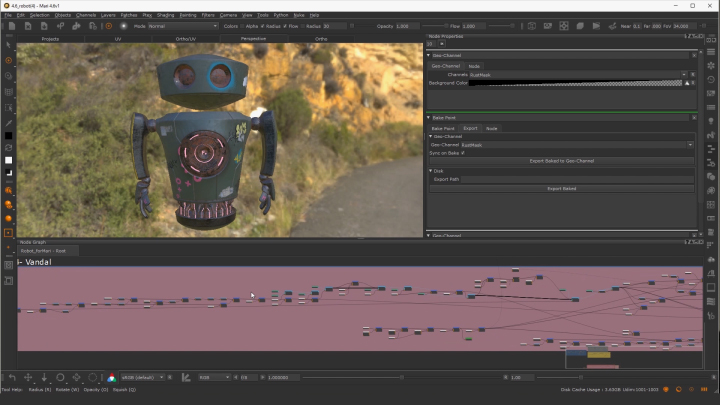
Task: Toggle the Alpha checkbox in brush options
Action: tap(260, 26)
